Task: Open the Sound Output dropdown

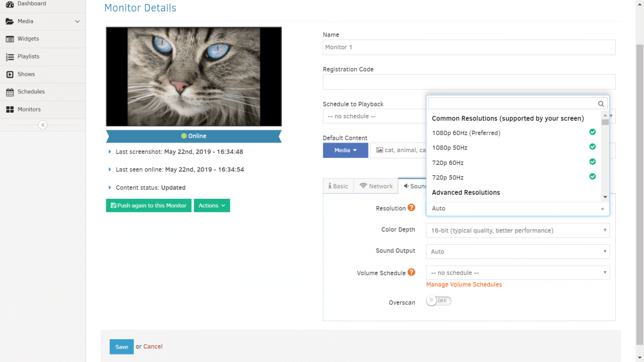Action: point(517,251)
